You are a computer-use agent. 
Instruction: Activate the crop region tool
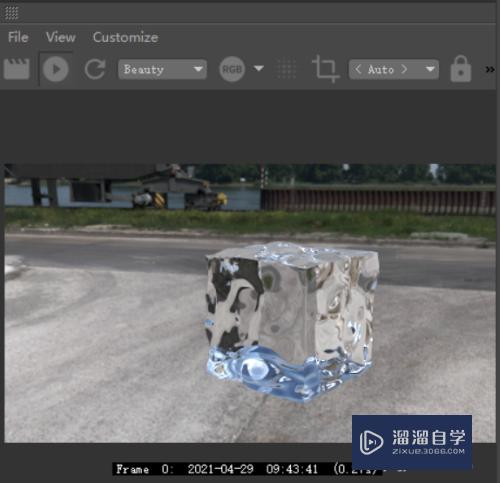point(325,69)
